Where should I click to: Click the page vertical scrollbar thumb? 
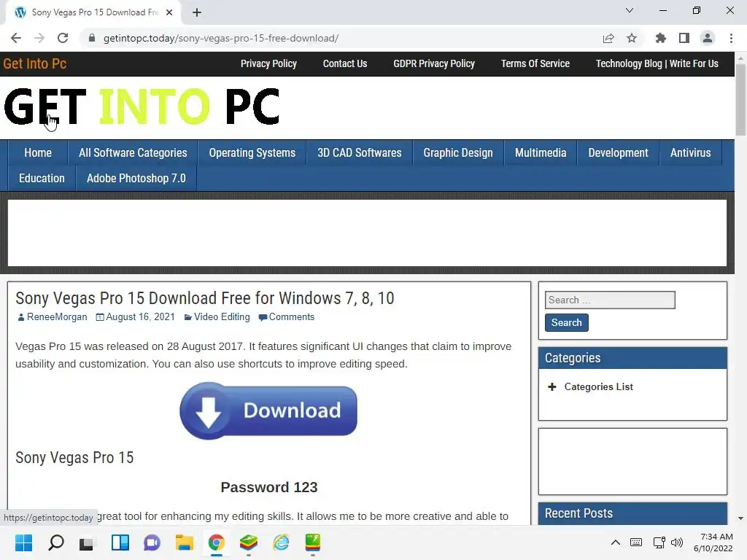740,99
